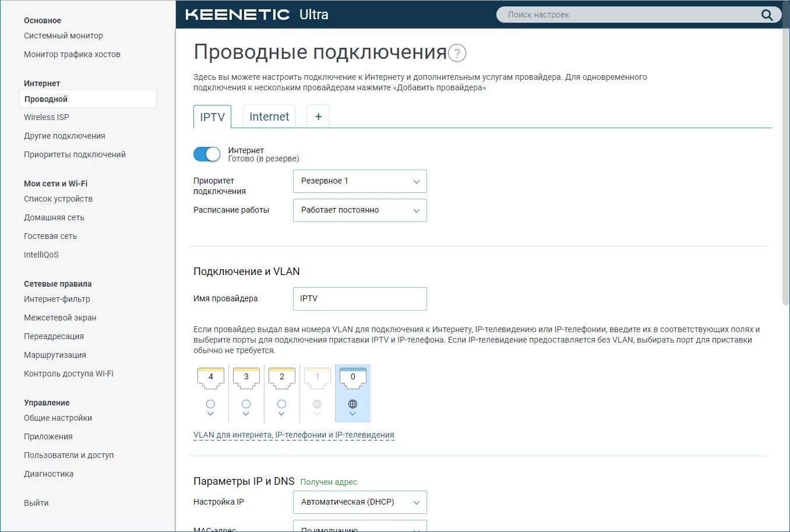Click the Keenetic logo

pos(238,15)
